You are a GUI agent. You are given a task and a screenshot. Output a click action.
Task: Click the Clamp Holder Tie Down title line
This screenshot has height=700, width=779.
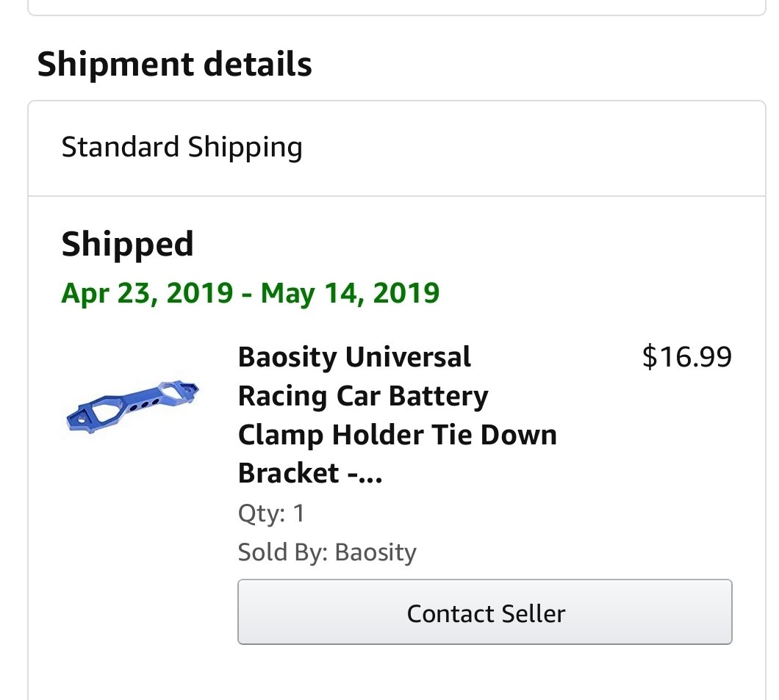(x=398, y=435)
